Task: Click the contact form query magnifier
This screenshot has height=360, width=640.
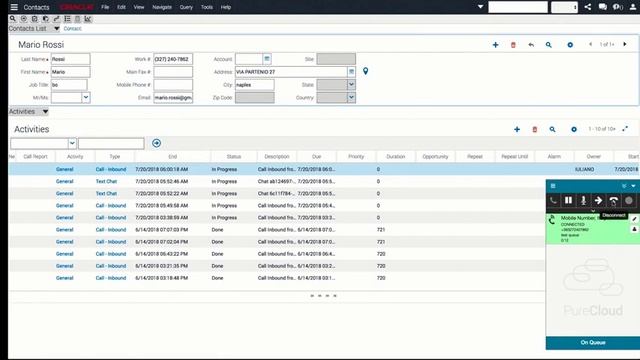Action: click(x=549, y=44)
